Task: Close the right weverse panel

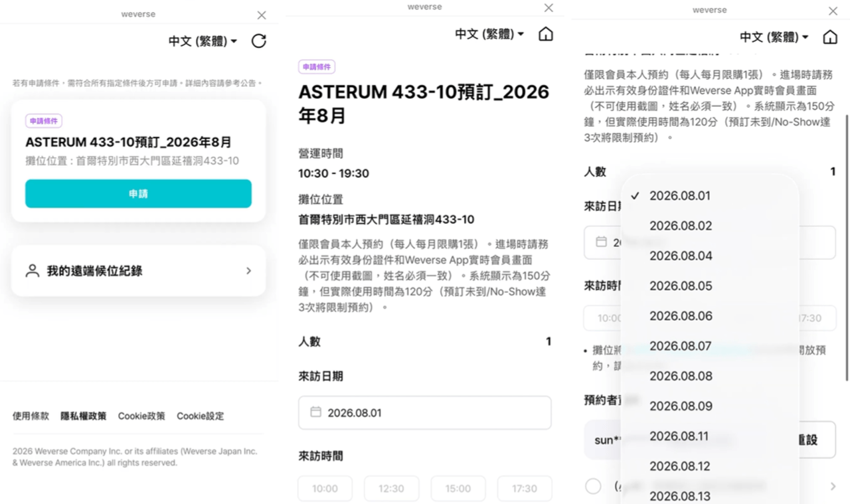Action: pyautogui.click(x=833, y=11)
